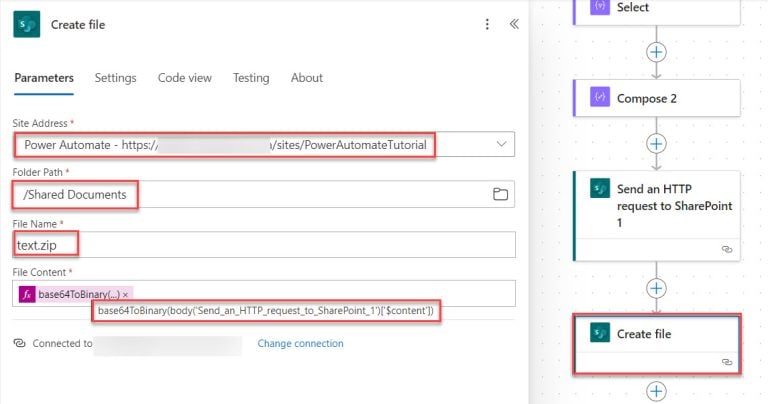Click the Compose 2 action icon
Viewport: 768px width, 404px height.
(600, 97)
